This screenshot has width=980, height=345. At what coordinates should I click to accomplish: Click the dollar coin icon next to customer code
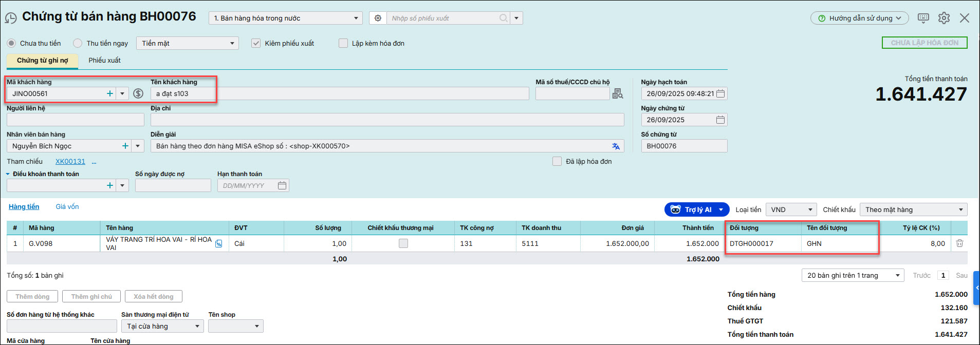[x=138, y=93]
